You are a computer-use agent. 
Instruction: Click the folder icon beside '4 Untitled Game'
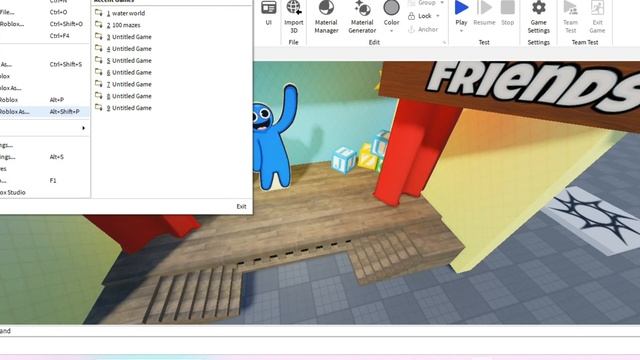pos(99,49)
